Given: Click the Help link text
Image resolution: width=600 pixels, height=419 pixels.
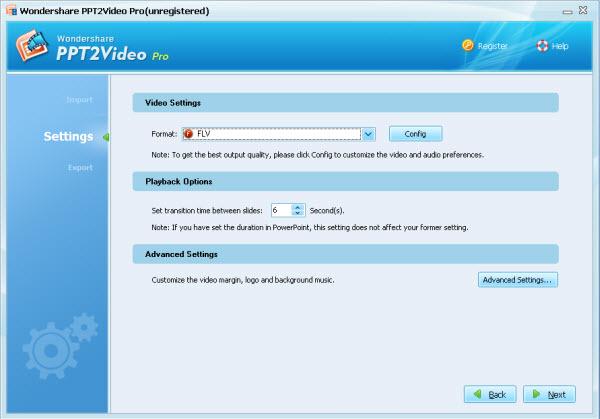Looking at the screenshot, I should click(560, 46).
